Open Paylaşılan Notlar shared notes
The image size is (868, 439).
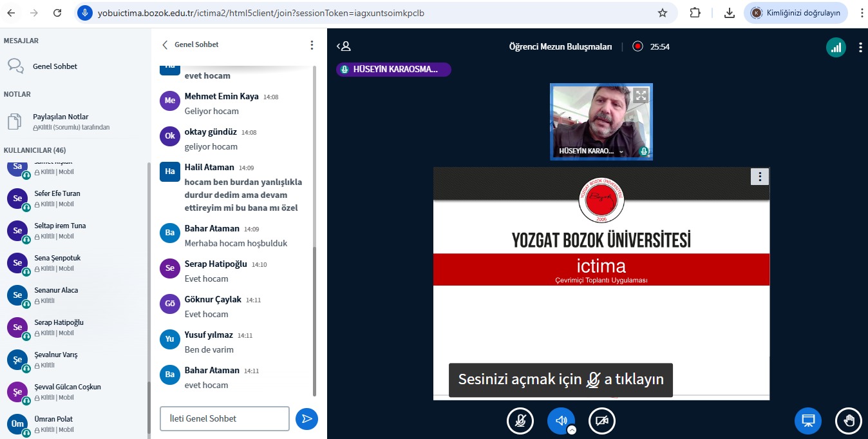coord(61,121)
